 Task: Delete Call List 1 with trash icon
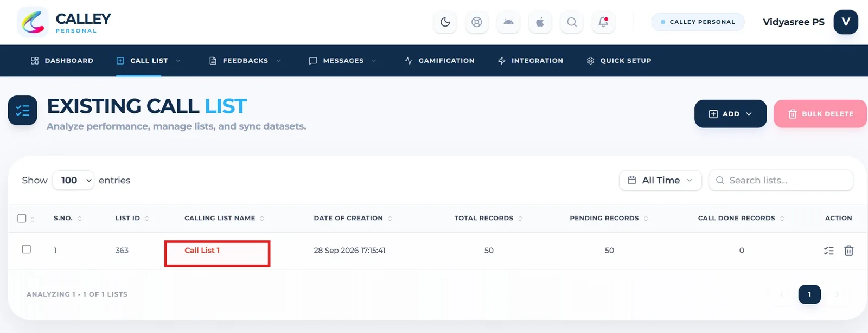pyautogui.click(x=849, y=251)
